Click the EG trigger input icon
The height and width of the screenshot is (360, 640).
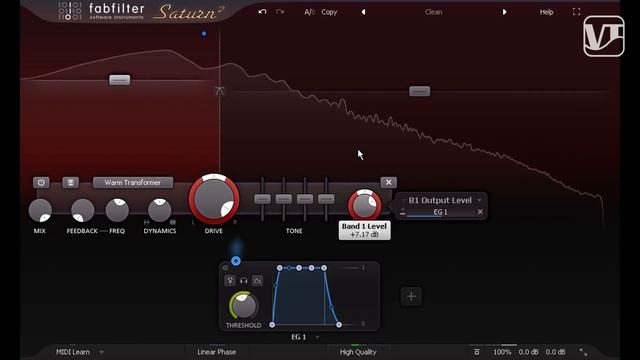tap(230, 280)
